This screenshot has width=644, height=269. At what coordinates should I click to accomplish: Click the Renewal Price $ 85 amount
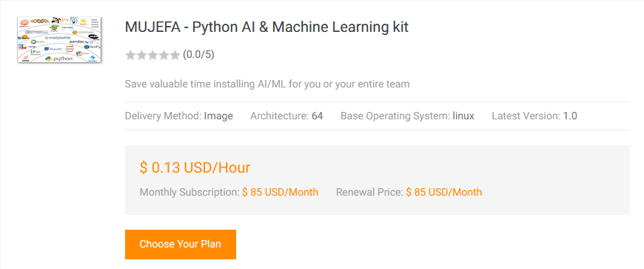click(x=444, y=192)
